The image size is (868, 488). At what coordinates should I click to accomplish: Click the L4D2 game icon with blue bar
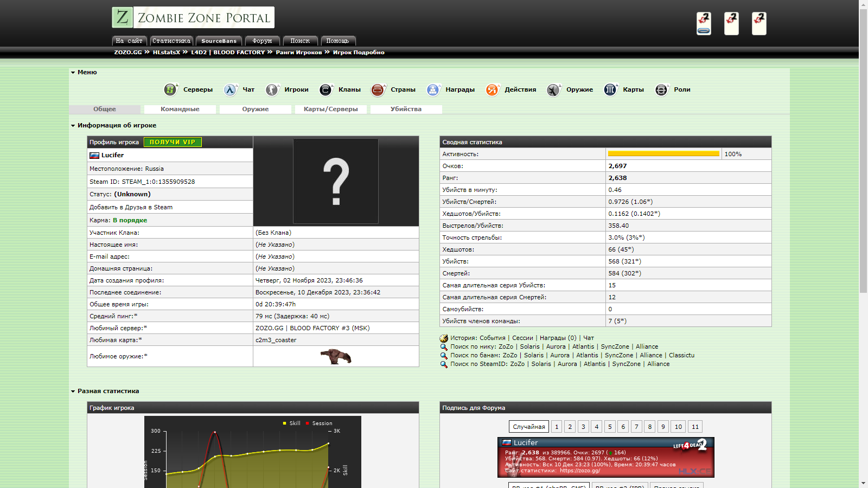(704, 23)
